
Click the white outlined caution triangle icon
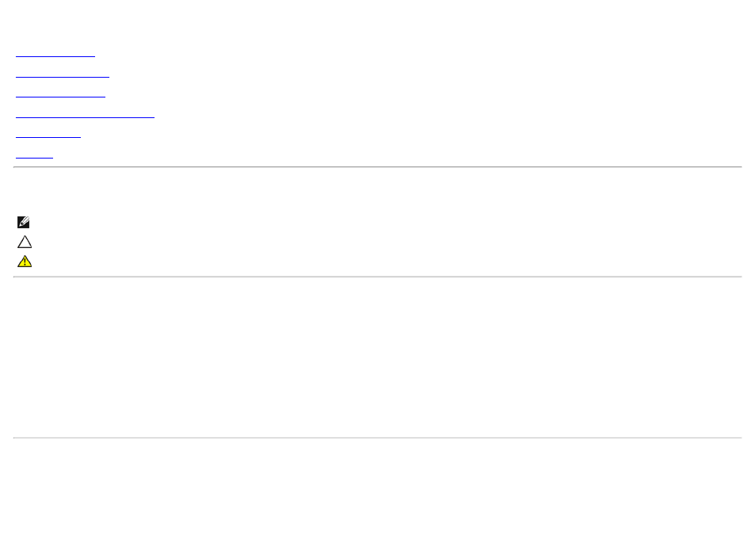25,242
